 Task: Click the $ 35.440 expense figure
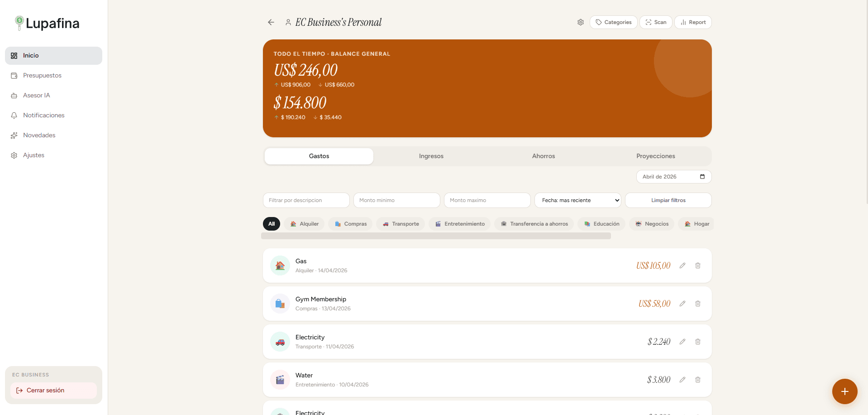(330, 117)
